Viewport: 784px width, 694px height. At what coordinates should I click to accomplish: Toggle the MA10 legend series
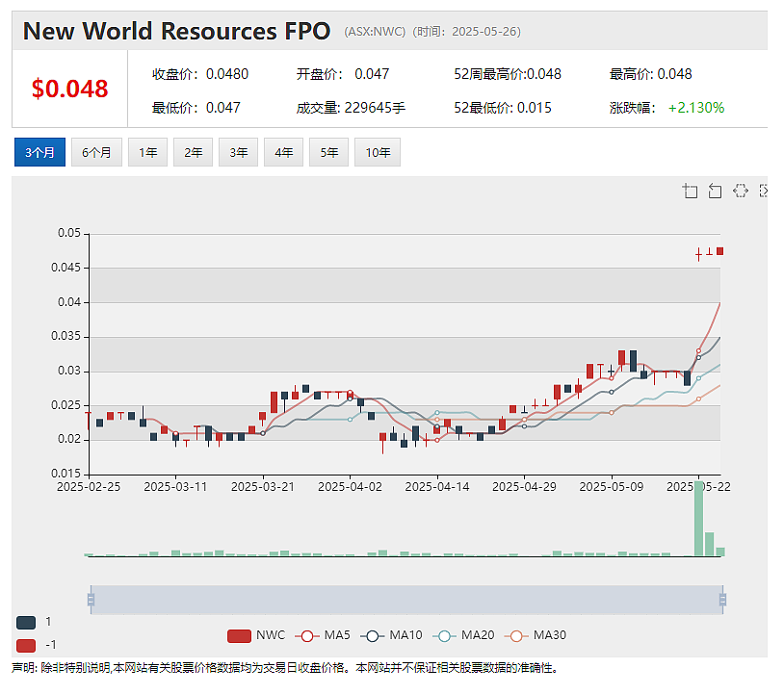click(391, 635)
